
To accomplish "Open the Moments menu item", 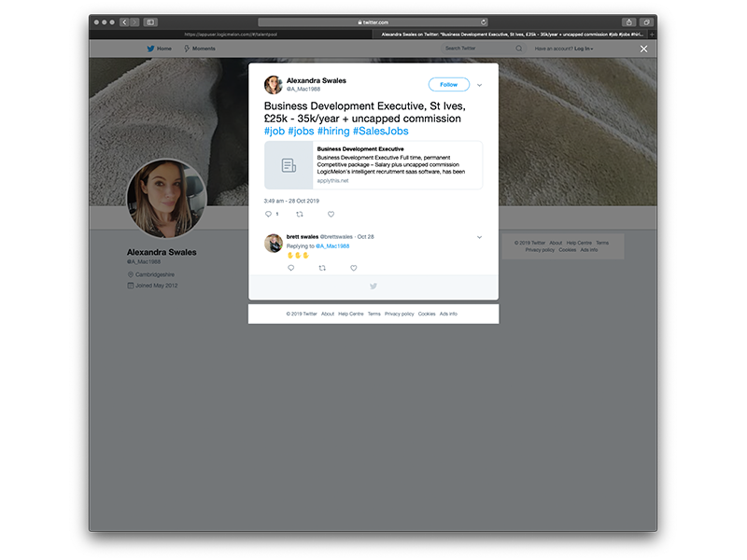I will [200, 49].
